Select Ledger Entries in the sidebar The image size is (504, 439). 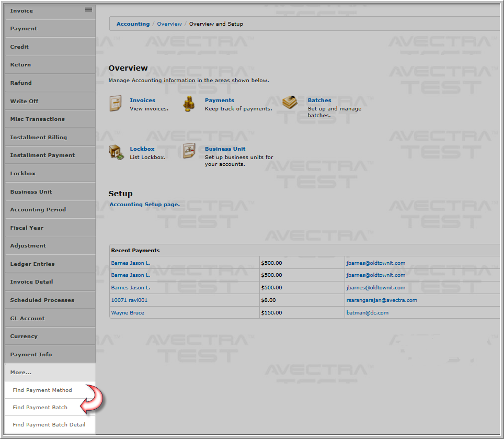(x=50, y=264)
